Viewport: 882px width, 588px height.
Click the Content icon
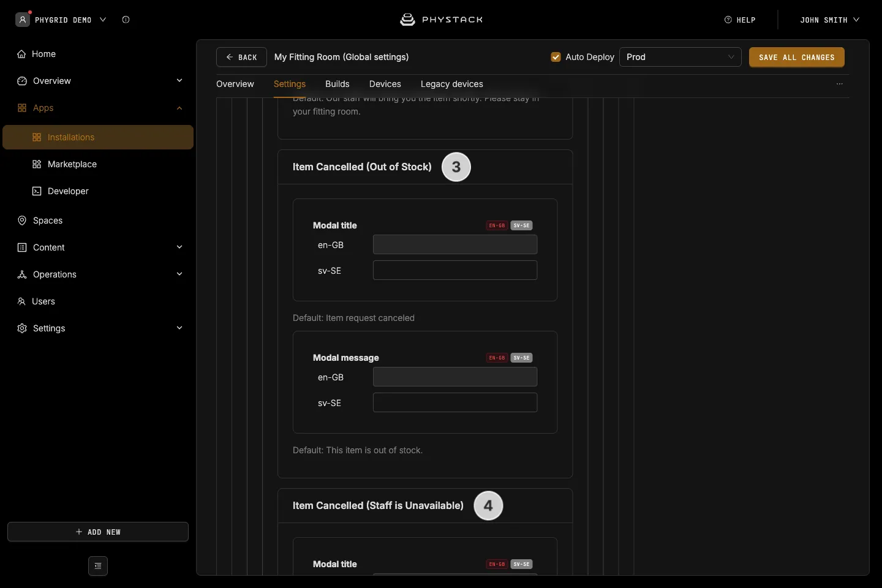tap(22, 247)
